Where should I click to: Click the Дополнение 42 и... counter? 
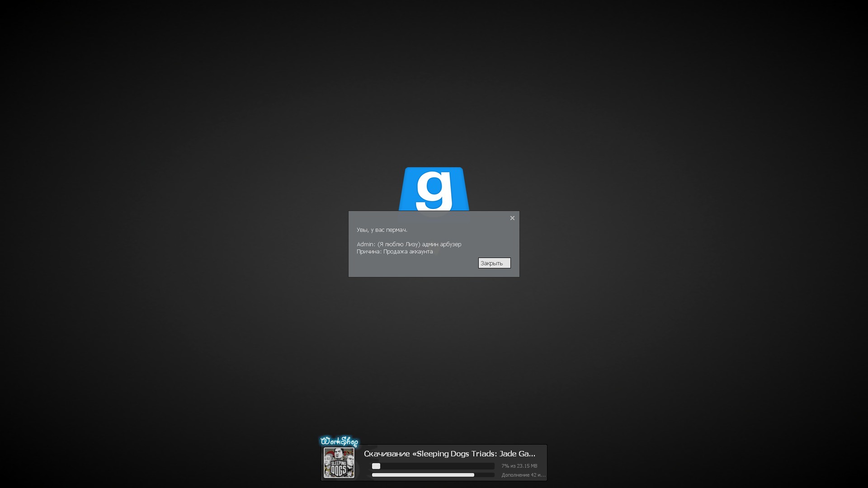523,475
